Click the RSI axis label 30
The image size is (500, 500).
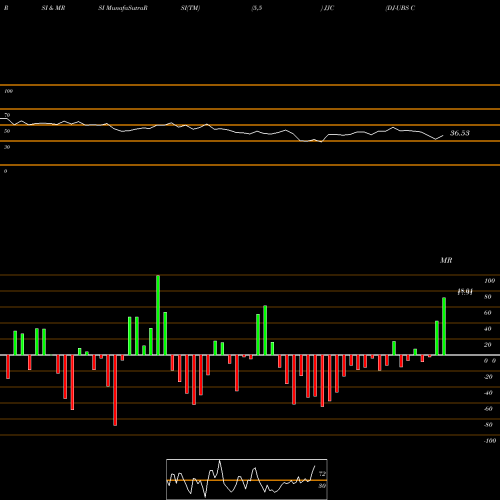[7, 147]
